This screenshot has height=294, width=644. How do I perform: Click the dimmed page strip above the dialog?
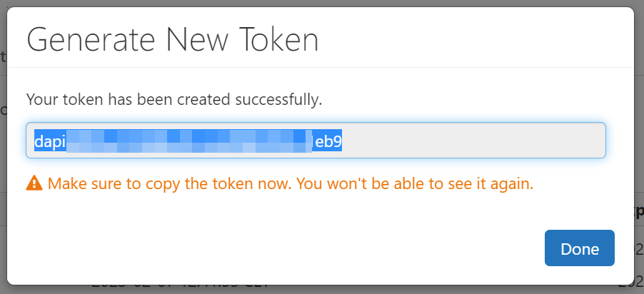321,3
